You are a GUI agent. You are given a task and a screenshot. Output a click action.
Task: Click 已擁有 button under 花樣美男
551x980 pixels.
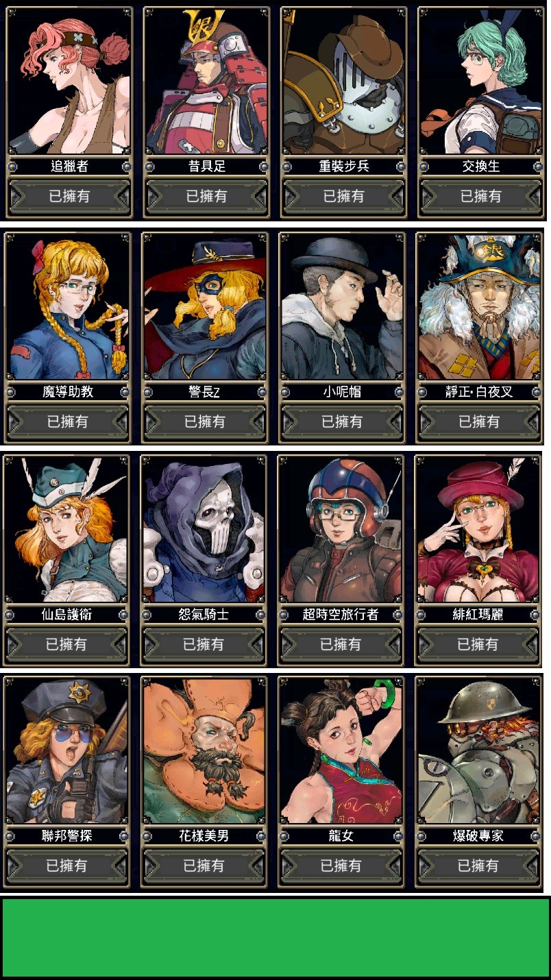click(x=204, y=866)
